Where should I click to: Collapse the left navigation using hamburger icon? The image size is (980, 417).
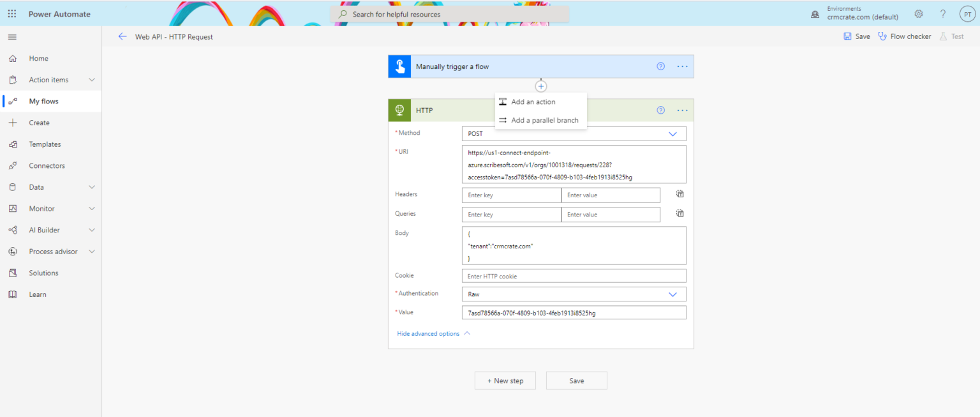coord(11,36)
